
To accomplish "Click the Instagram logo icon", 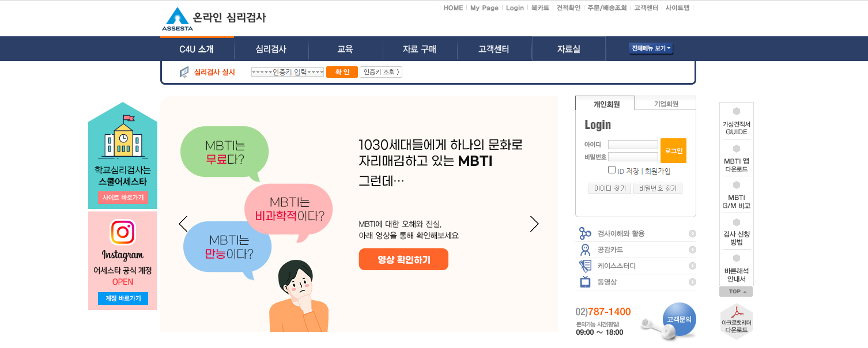I will tap(122, 232).
